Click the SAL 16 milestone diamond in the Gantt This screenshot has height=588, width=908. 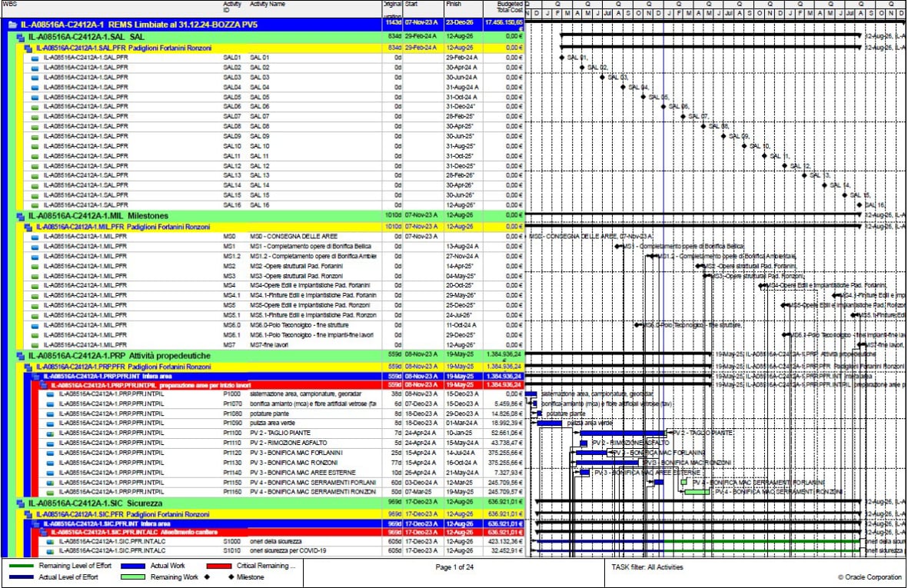pos(859,205)
